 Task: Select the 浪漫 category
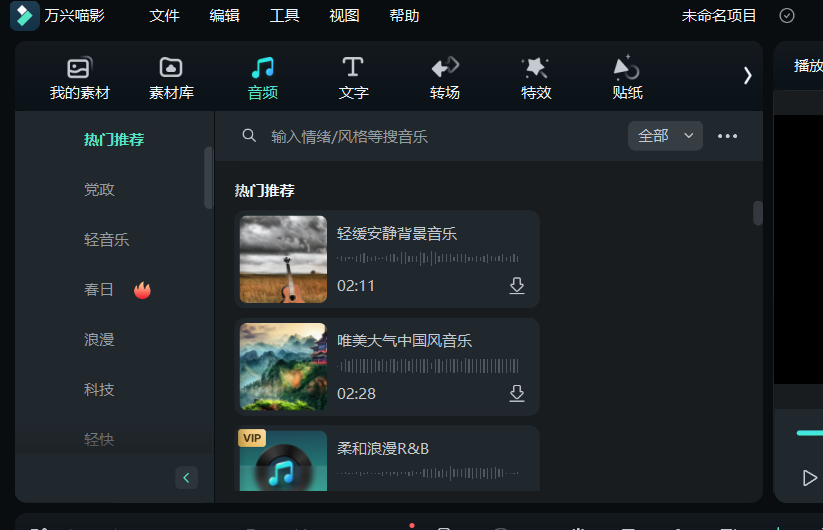click(99, 340)
